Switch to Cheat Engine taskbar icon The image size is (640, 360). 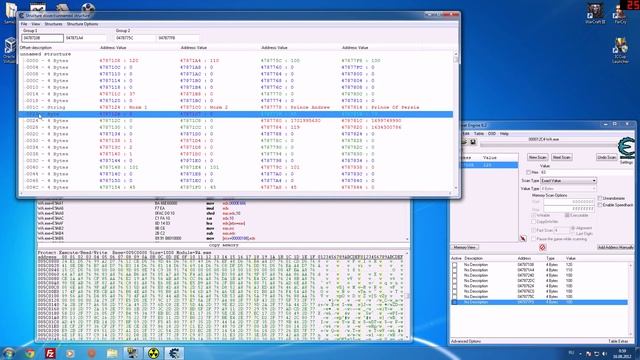[x=174, y=353]
